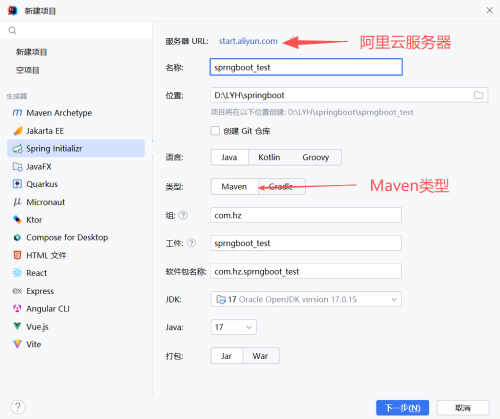Click the help question mark icon at the bottom left
Screen dimensions: 500x419
pos(18,407)
